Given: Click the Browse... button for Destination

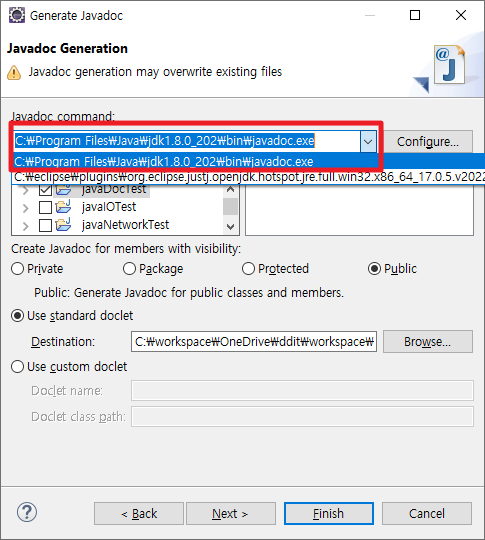Looking at the screenshot, I should click(428, 342).
